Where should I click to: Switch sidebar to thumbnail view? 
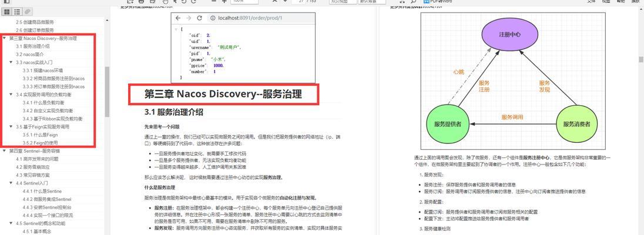tap(7, 12)
